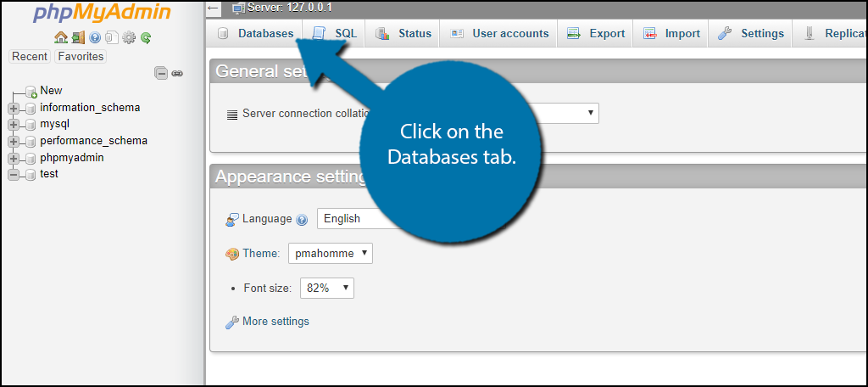Click the mysql database cylinder icon
The width and height of the screenshot is (868, 387).
[31, 126]
